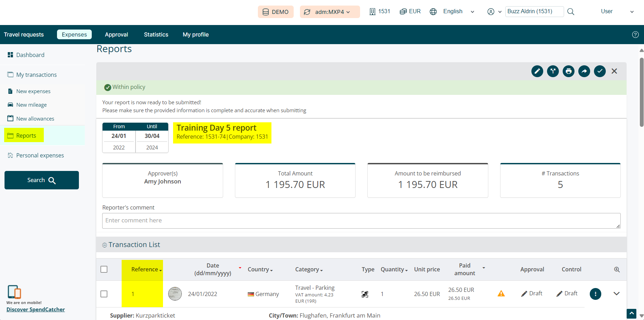Open the Discover SpendCatcher link
This screenshot has width=644, height=320.
coord(35,310)
